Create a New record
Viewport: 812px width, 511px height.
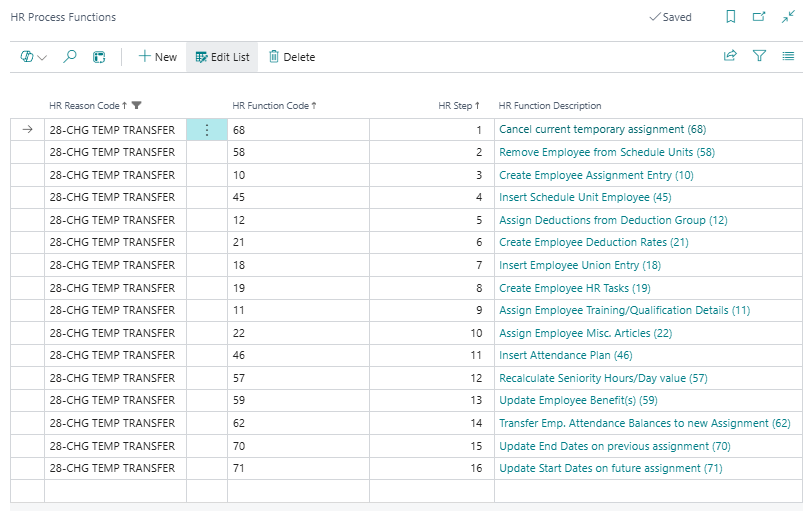(x=157, y=57)
